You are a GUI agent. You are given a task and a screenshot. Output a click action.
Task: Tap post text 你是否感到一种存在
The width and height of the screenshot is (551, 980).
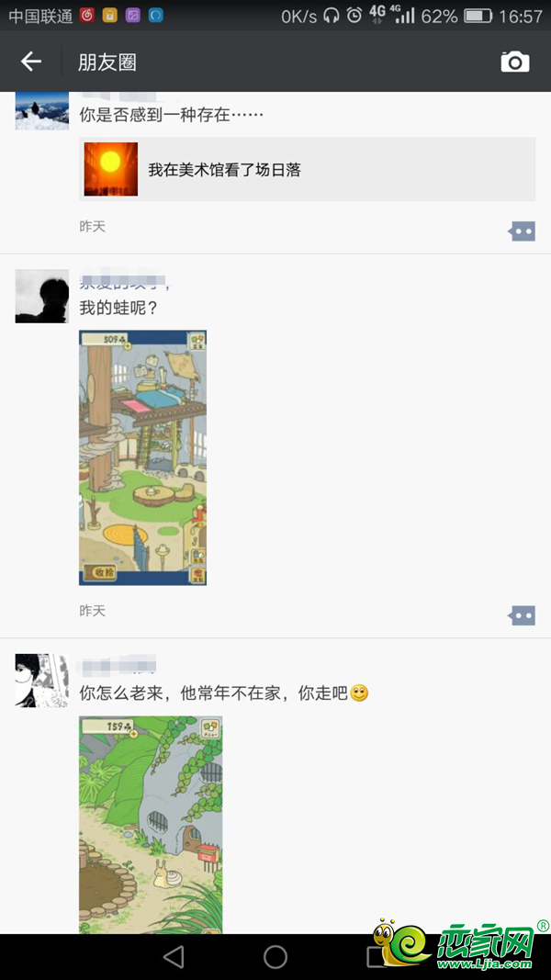click(171, 115)
